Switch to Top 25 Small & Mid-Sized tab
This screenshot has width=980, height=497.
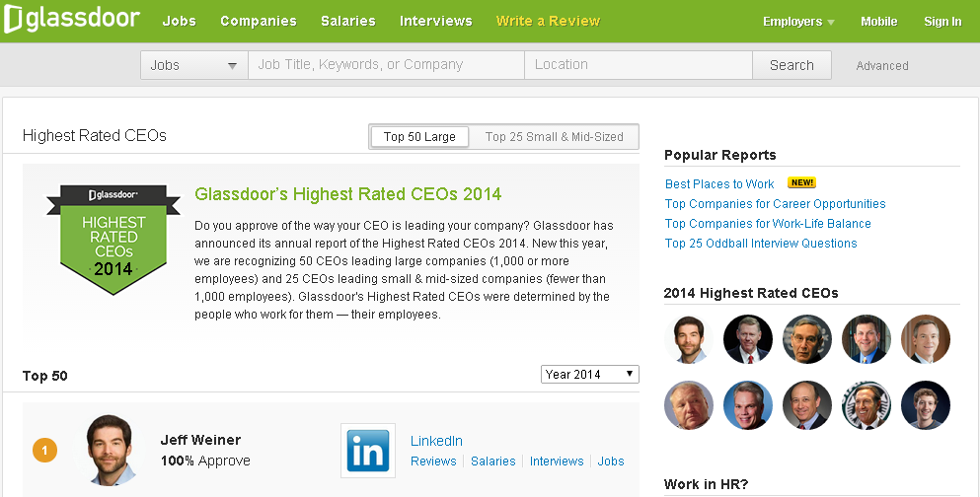(554, 137)
